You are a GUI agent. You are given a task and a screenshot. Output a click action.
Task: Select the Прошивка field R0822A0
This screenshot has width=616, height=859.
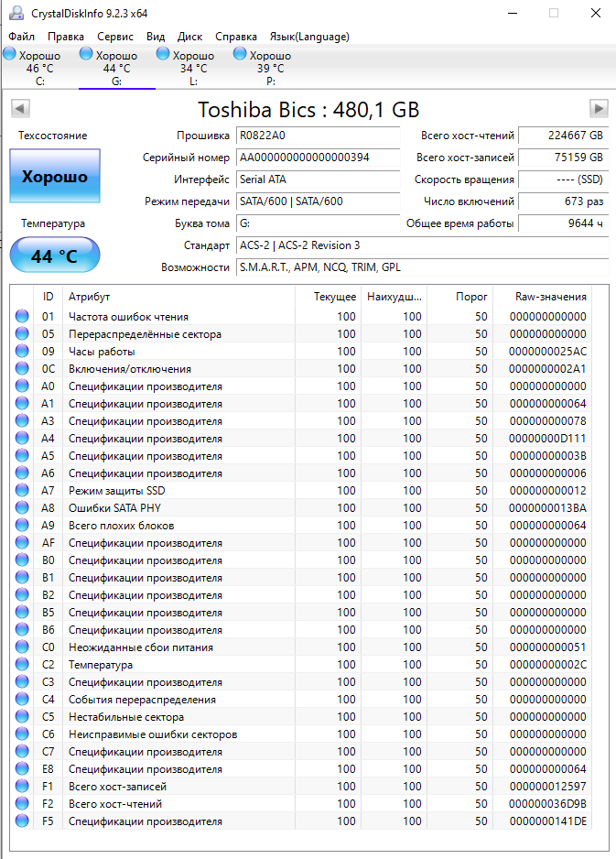[x=319, y=136]
